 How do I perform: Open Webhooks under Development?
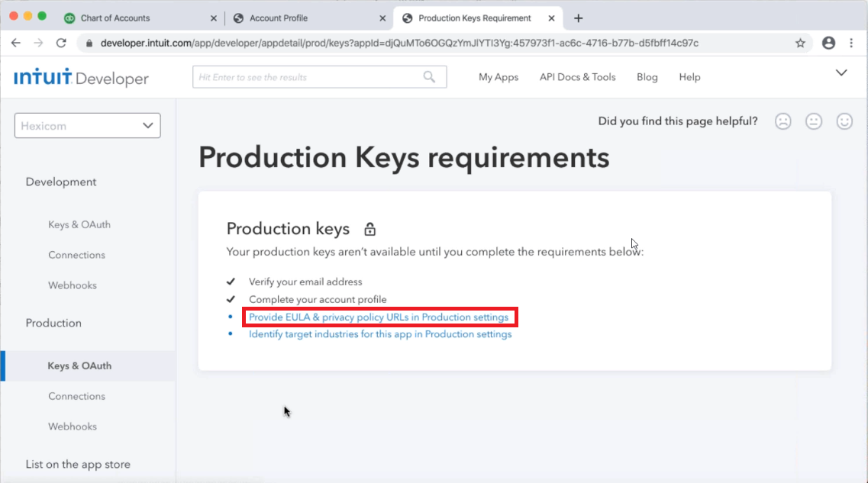[x=72, y=285]
